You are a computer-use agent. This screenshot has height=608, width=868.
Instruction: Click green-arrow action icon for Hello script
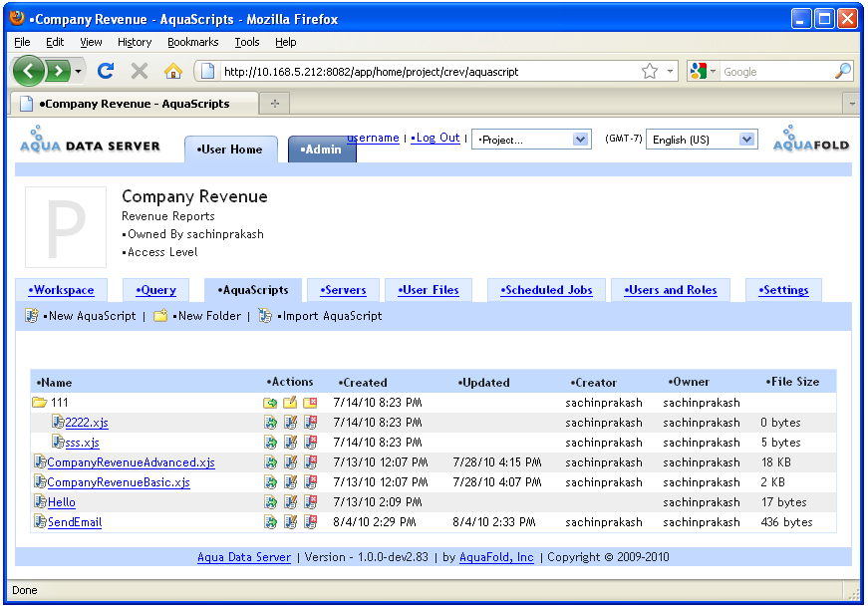270,502
